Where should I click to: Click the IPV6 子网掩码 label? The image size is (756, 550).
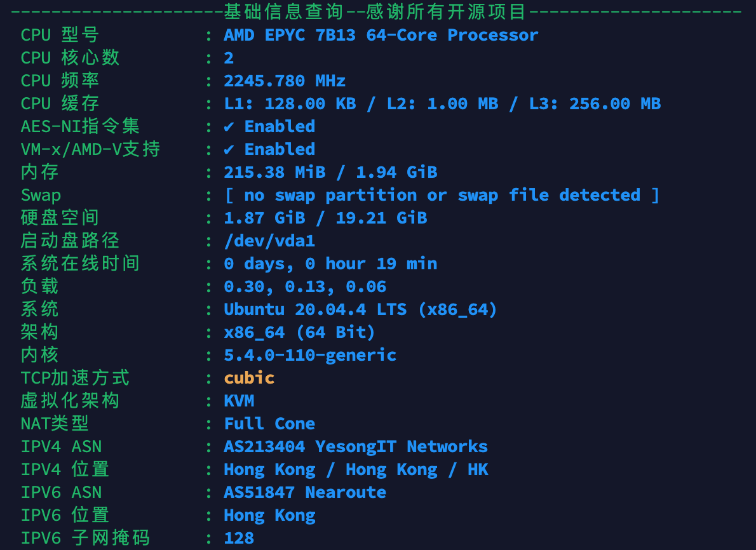(x=85, y=538)
